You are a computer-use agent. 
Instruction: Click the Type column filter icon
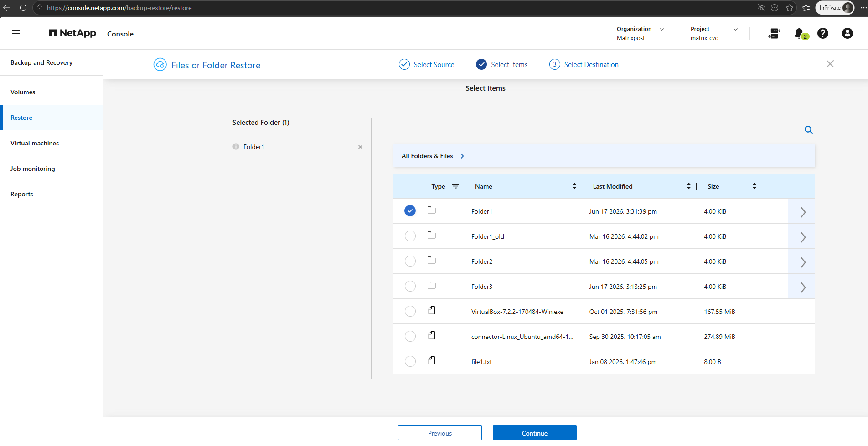(455, 186)
